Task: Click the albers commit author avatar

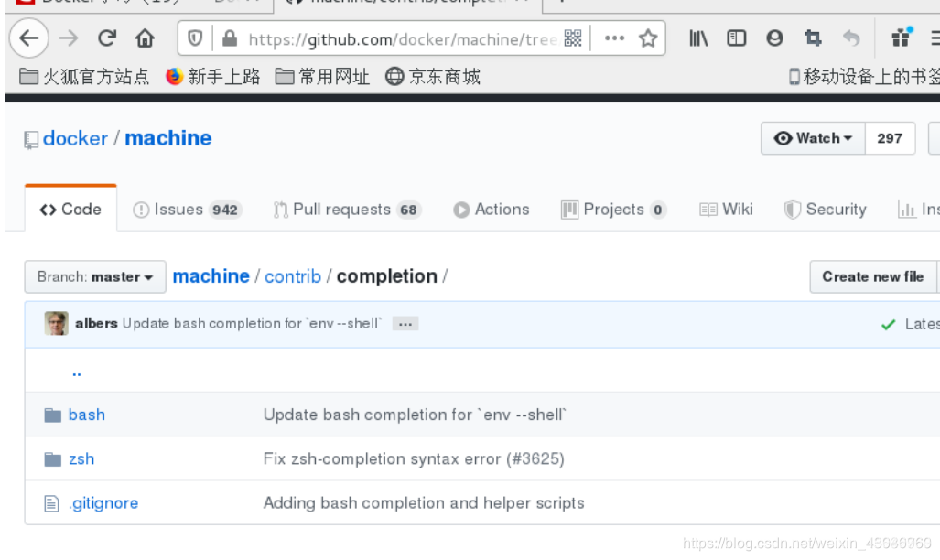Action: (57, 324)
